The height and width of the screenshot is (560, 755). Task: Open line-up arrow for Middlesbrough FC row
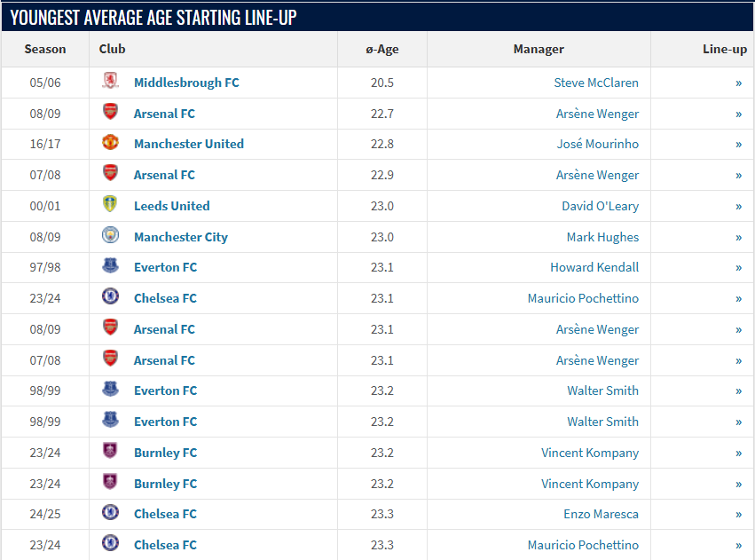738,83
